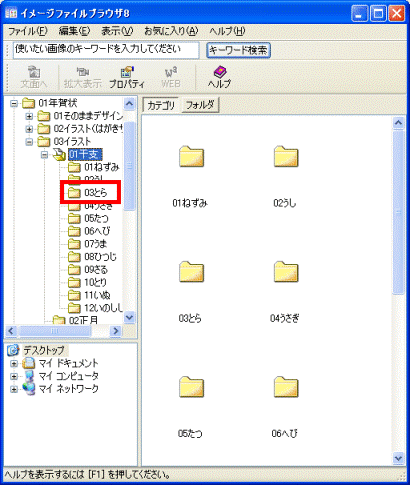Select 12いのしし in the folder tree
Image resolution: width=410 pixels, height=485 pixels.
click(103, 308)
